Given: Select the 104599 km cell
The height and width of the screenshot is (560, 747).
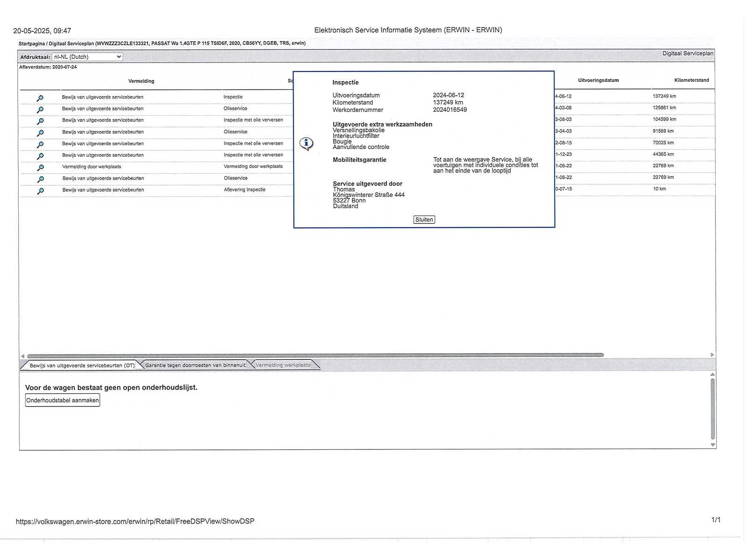Looking at the screenshot, I should pyautogui.click(x=664, y=119).
